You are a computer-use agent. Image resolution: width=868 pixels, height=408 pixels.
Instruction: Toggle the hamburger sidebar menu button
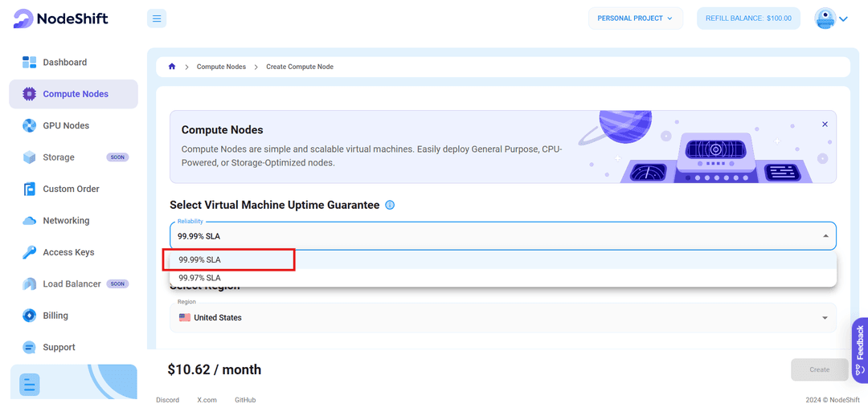[157, 18]
